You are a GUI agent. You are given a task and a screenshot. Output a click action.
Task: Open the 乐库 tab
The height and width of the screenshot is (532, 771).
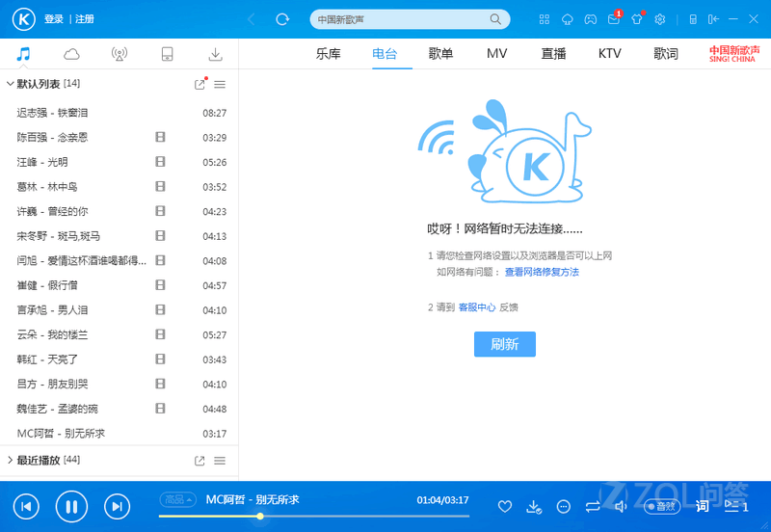pos(328,54)
